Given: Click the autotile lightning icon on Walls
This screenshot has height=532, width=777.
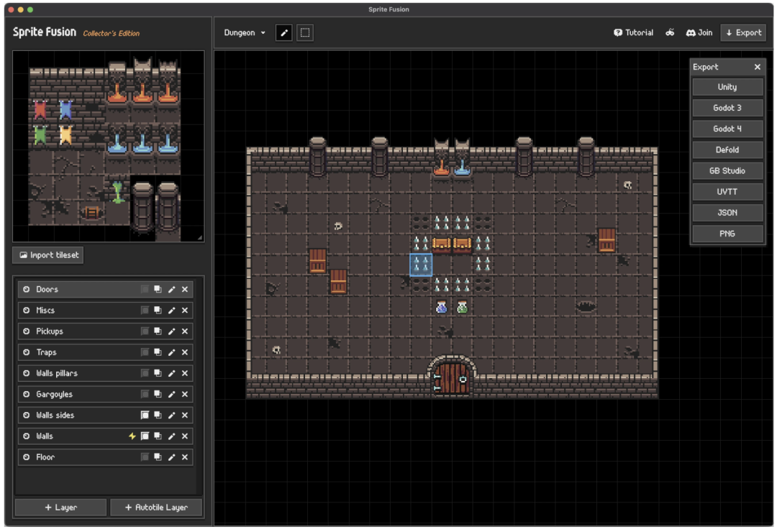Looking at the screenshot, I should point(132,436).
